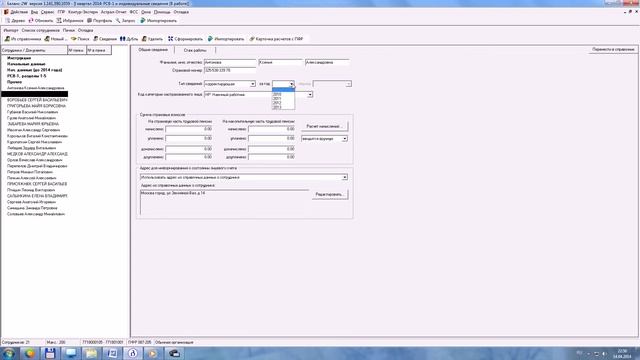This screenshot has width=640, height=360.
Task: Click the Дубль duplicate icon
Action: pyautogui.click(x=122, y=39)
